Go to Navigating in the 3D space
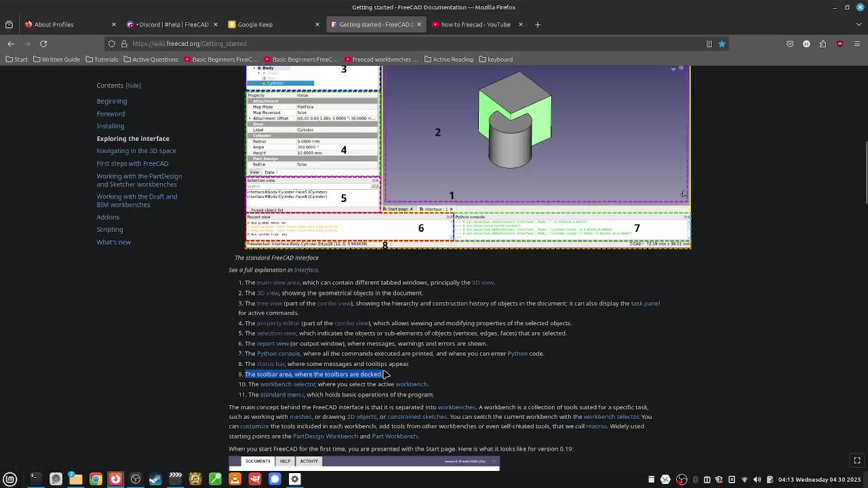The width and height of the screenshot is (868, 488). tap(136, 150)
